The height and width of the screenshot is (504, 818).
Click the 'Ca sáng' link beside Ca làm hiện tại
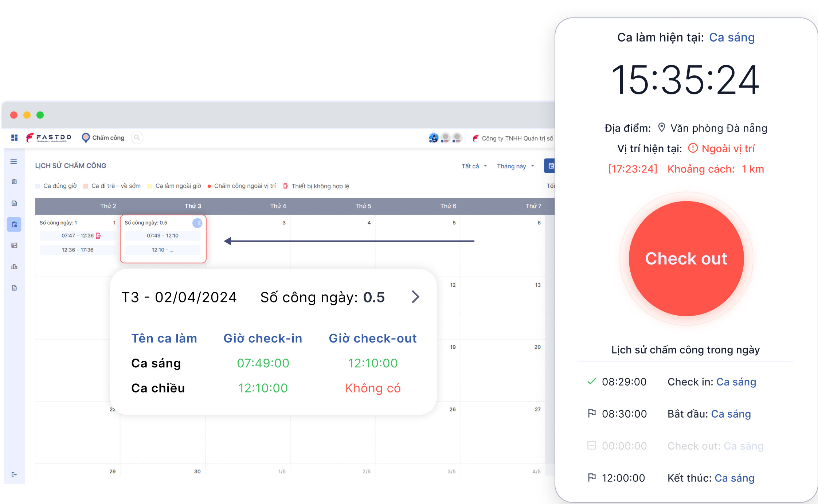coord(732,37)
